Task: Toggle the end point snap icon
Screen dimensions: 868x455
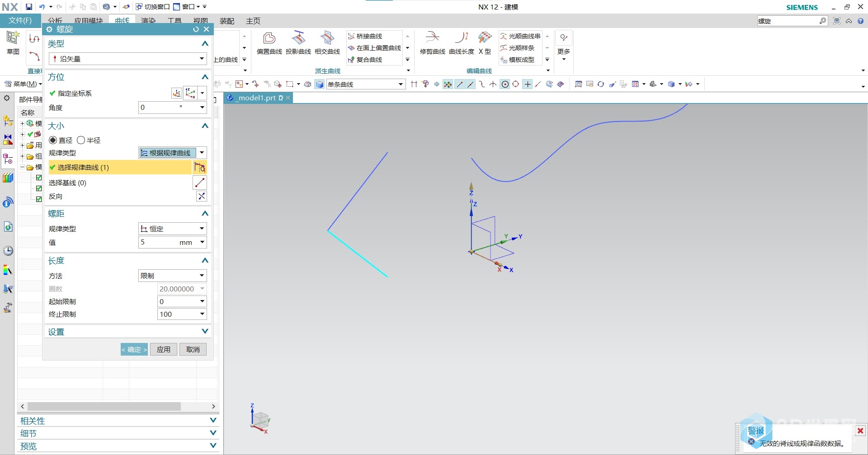Action: pyautogui.click(x=460, y=84)
